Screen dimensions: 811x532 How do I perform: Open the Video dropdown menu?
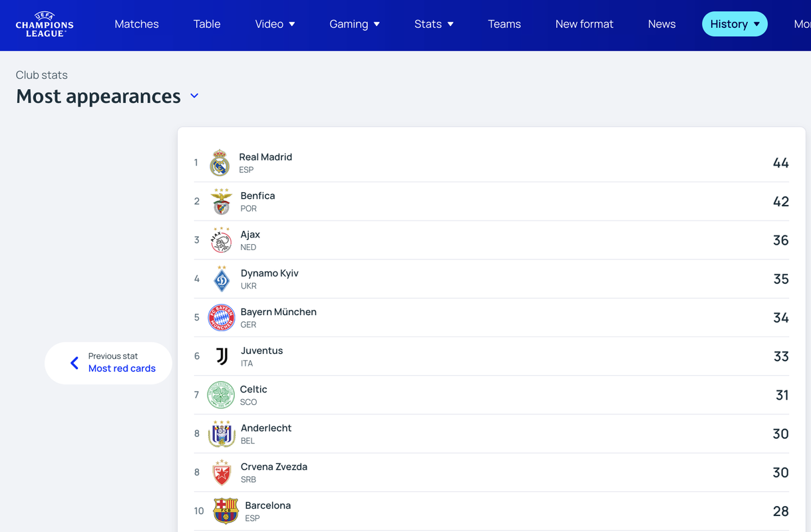[x=275, y=24]
